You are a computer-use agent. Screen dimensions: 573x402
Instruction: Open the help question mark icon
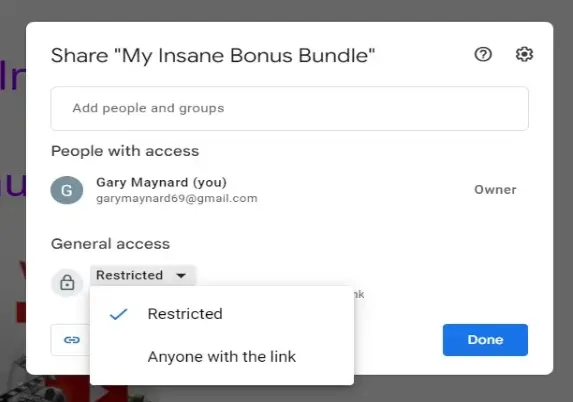[x=483, y=55]
